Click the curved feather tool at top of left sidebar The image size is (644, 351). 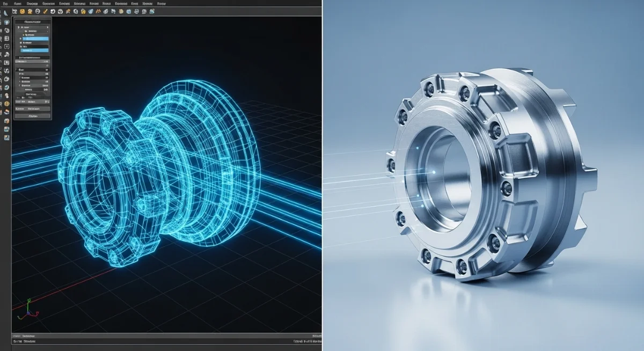(6, 13)
